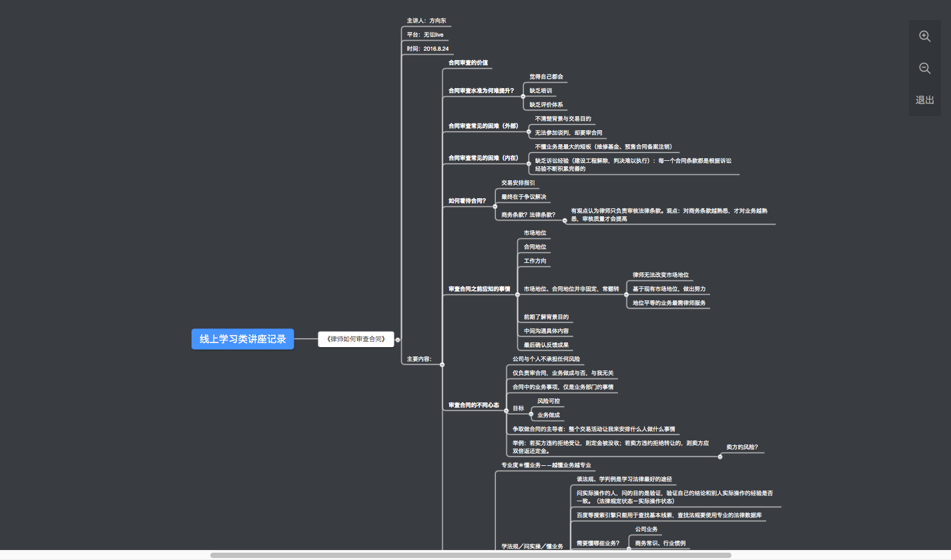Select the 业务做成 node
Viewport: 951px width, 560px height.
point(549,415)
